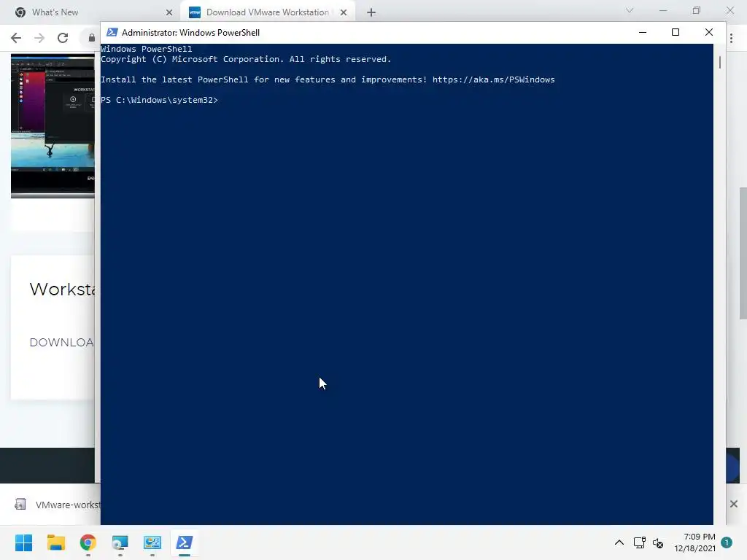This screenshot has height=560, width=747.
Task: Select the Download VMware Workstation tab
Action: point(267,12)
